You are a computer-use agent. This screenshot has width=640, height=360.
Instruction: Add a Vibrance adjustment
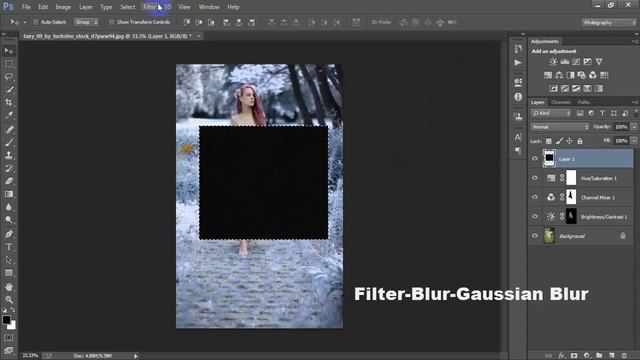[x=599, y=62]
